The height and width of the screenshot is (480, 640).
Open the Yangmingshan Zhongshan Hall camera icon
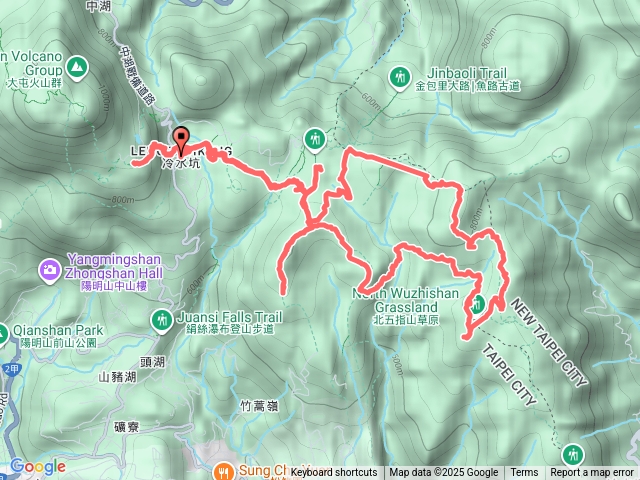(50, 271)
